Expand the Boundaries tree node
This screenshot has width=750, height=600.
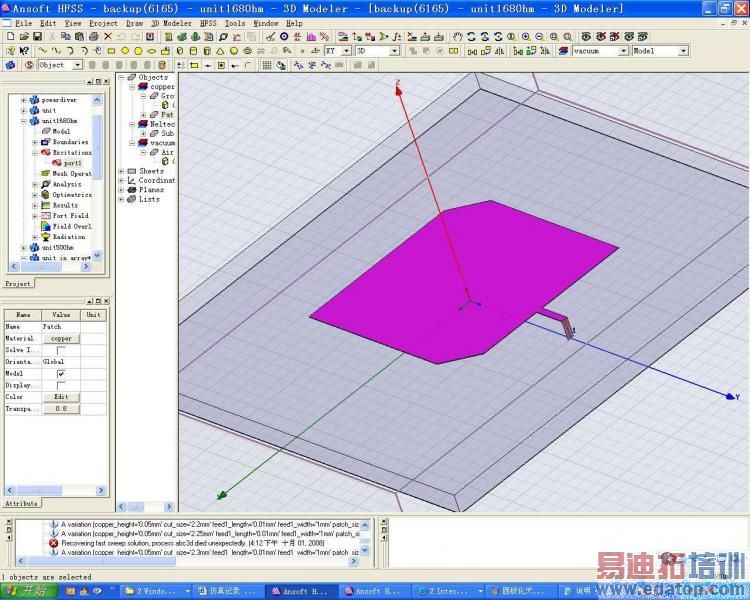34,142
